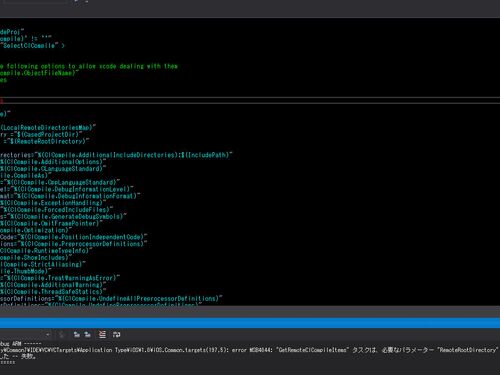The image size is (500, 375).
Task: Click the Find Message in Code icon
Action: [61, 334]
